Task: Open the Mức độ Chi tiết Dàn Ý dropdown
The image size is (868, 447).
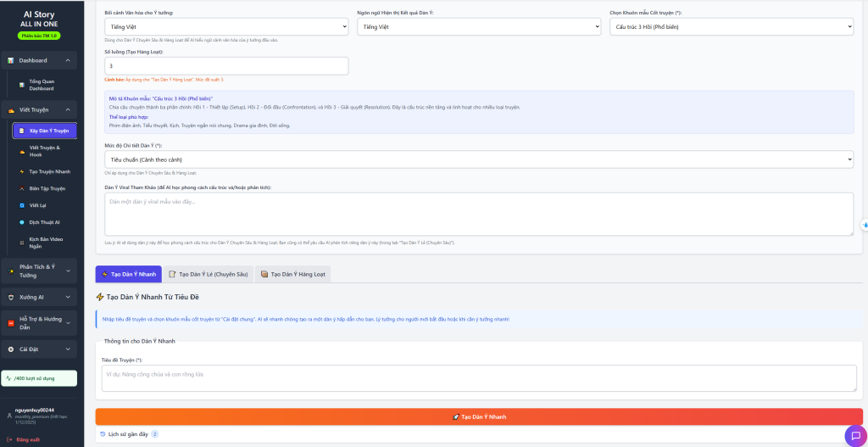Action: pyautogui.click(x=479, y=159)
